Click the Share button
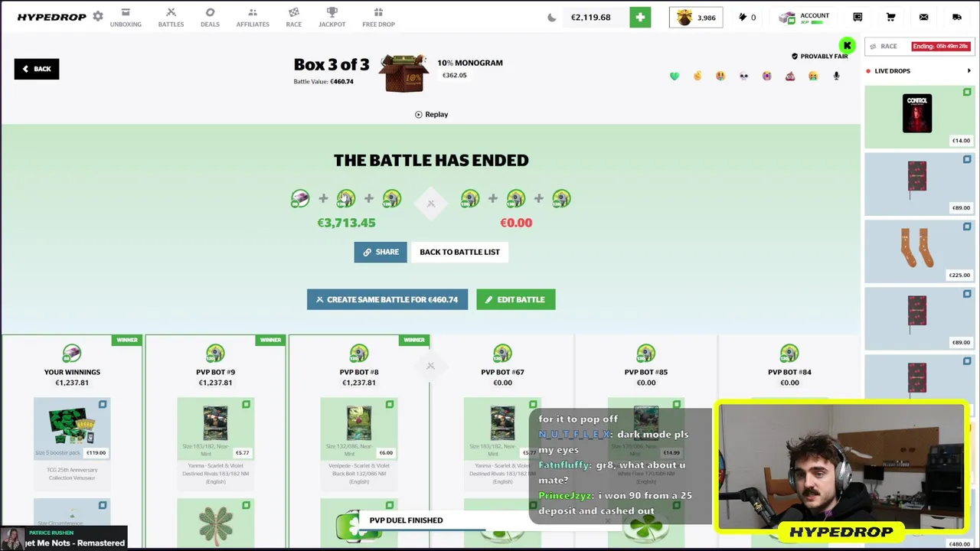This screenshot has height=551, width=980. [381, 252]
